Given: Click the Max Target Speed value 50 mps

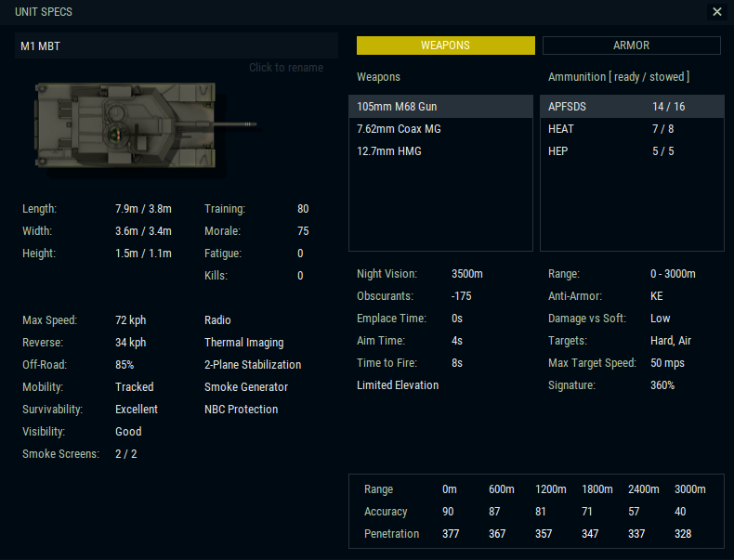Looking at the screenshot, I should click(667, 363).
